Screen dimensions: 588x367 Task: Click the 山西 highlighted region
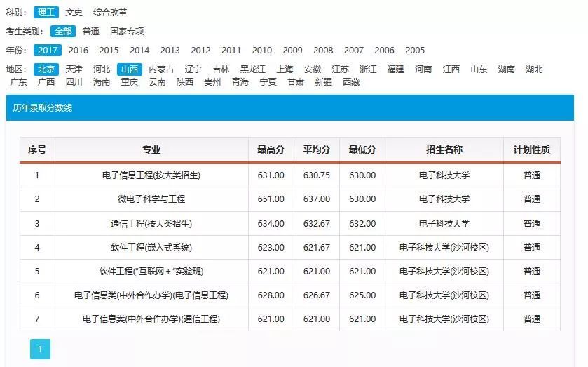coord(129,69)
